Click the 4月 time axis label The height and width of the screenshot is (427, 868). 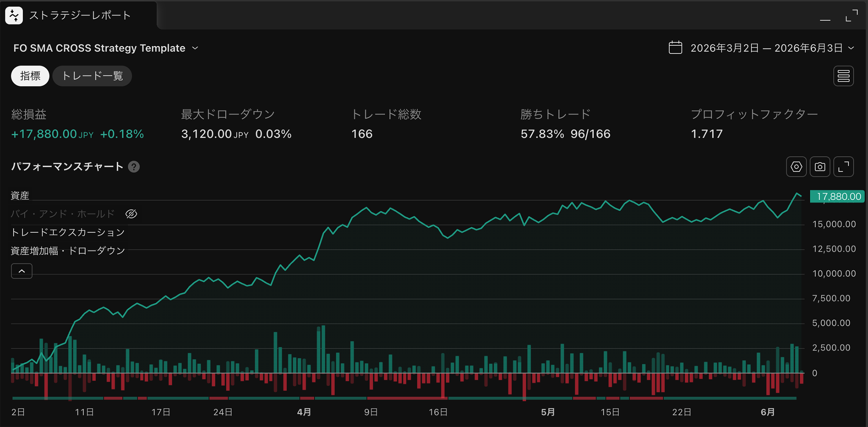click(304, 412)
